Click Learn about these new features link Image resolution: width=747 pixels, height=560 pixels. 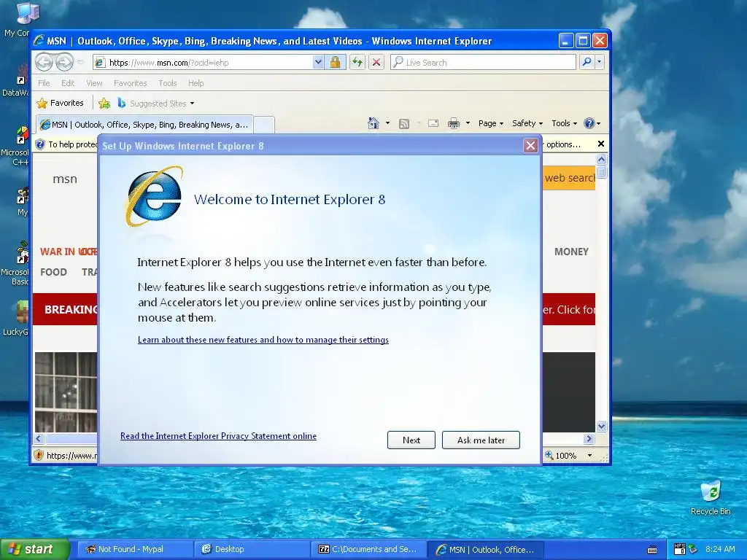[x=263, y=340]
